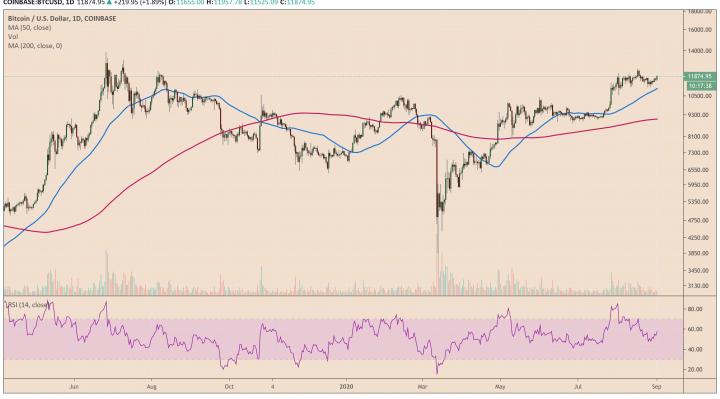Viewport: 720px width, 399px height.
Task: Click the MA (50, close) indicator label
Action: coord(29,28)
